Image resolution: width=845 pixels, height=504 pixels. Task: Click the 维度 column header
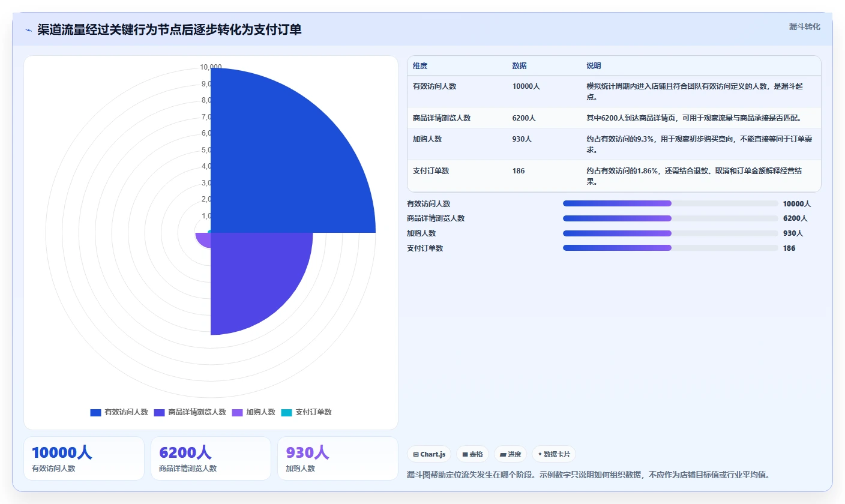tap(420, 66)
